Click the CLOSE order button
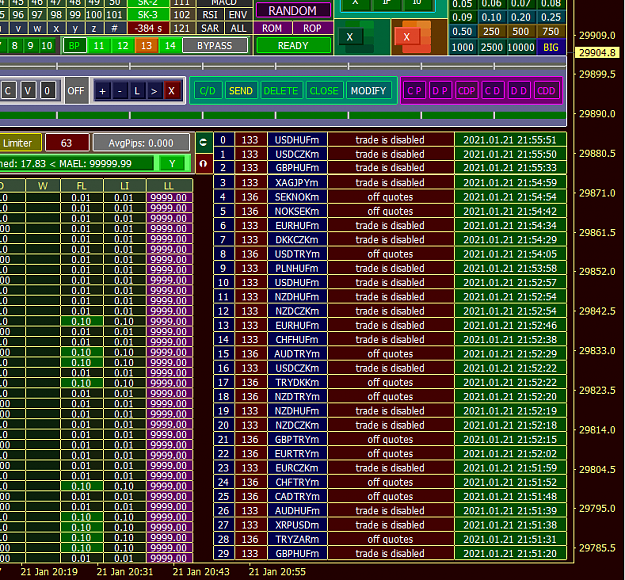This screenshot has height=580, width=625. pos(324,91)
